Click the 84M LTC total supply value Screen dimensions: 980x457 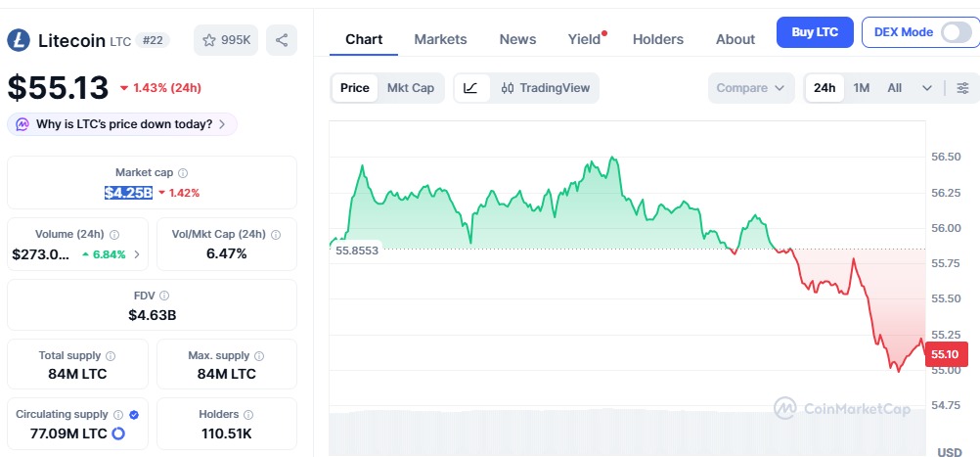[x=77, y=375]
